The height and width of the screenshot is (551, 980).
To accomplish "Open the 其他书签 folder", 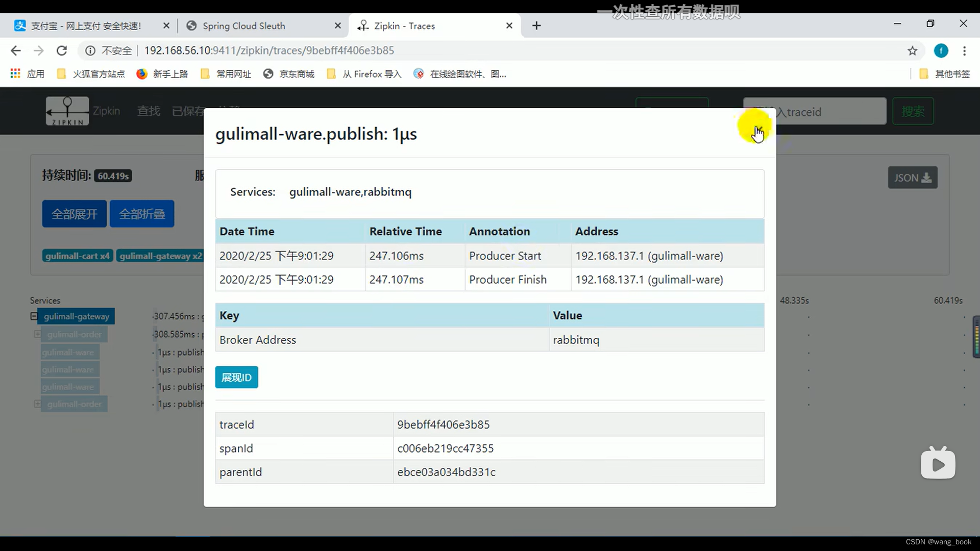I will 944,74.
